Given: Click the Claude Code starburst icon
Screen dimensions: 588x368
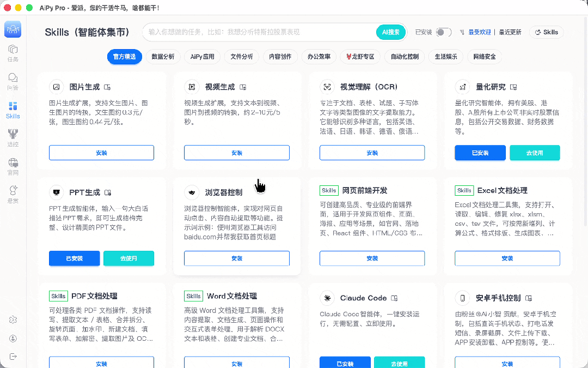Looking at the screenshot, I should [x=327, y=298].
